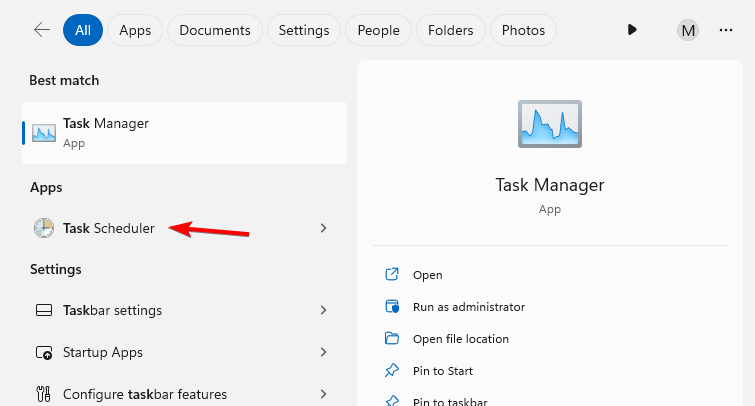Open the three-dot more options menu
The width and height of the screenshot is (755, 406).
point(726,30)
